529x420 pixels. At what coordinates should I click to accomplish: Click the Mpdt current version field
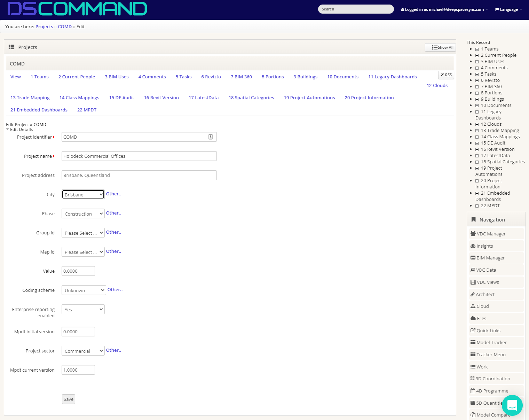[x=78, y=370]
